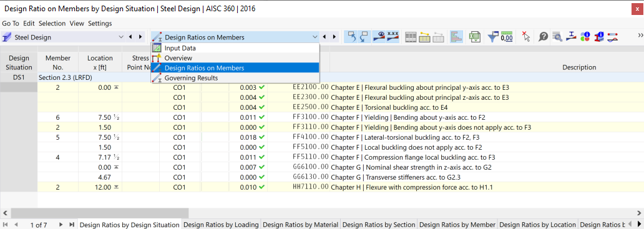Image resolution: width=644 pixels, height=229 pixels.
Task: Toggle show results in model eye icon
Action: pyautogui.click(x=379, y=37)
